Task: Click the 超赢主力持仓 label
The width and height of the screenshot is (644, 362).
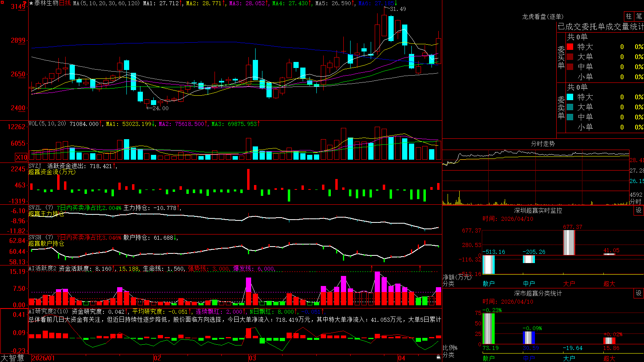Action: 46,214
